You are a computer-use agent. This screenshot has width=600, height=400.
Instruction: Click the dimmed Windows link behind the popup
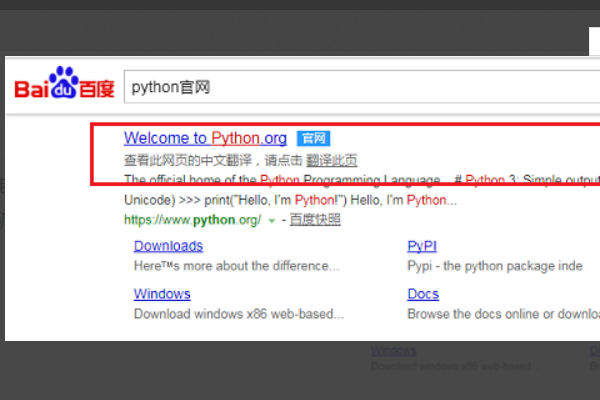pyautogui.click(x=392, y=351)
